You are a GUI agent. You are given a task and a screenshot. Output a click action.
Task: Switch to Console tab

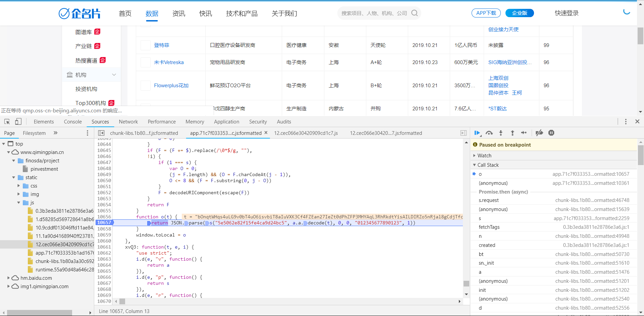pos(73,122)
